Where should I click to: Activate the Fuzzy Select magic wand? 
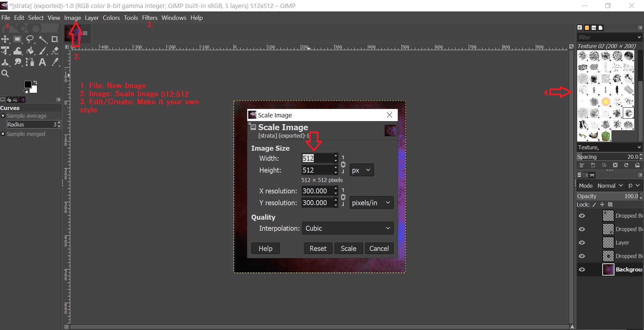[x=43, y=39]
